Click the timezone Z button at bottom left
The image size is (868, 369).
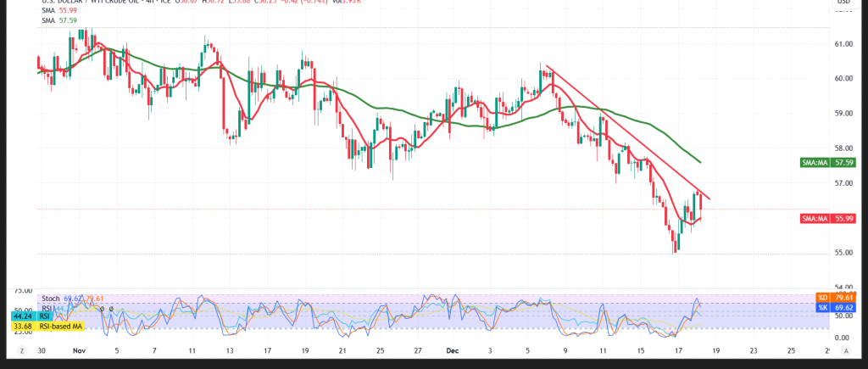click(x=22, y=350)
